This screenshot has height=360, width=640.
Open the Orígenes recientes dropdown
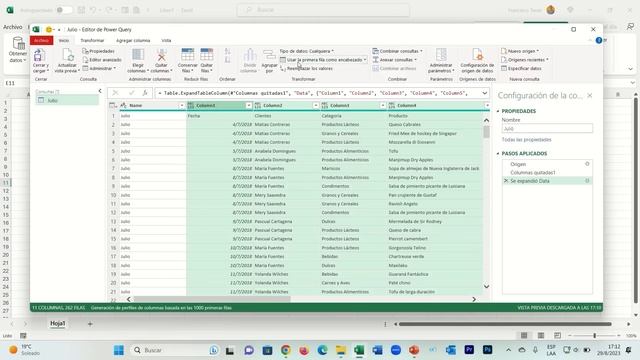pos(525,60)
